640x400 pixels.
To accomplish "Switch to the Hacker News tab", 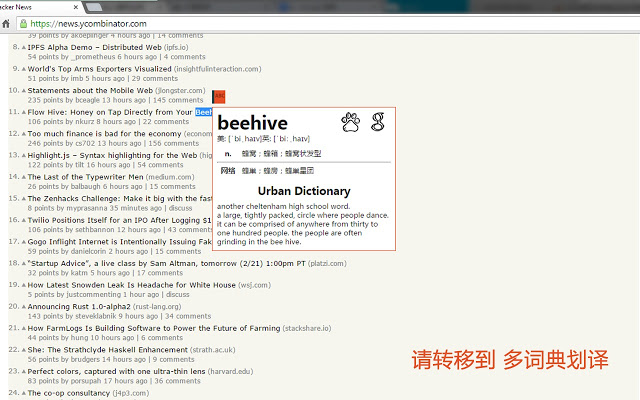I will pyautogui.click(x=39, y=7).
